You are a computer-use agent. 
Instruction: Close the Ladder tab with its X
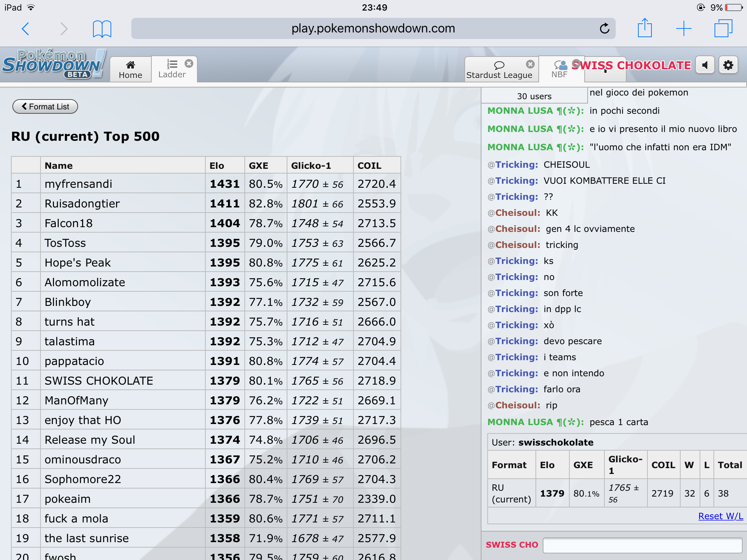[189, 63]
